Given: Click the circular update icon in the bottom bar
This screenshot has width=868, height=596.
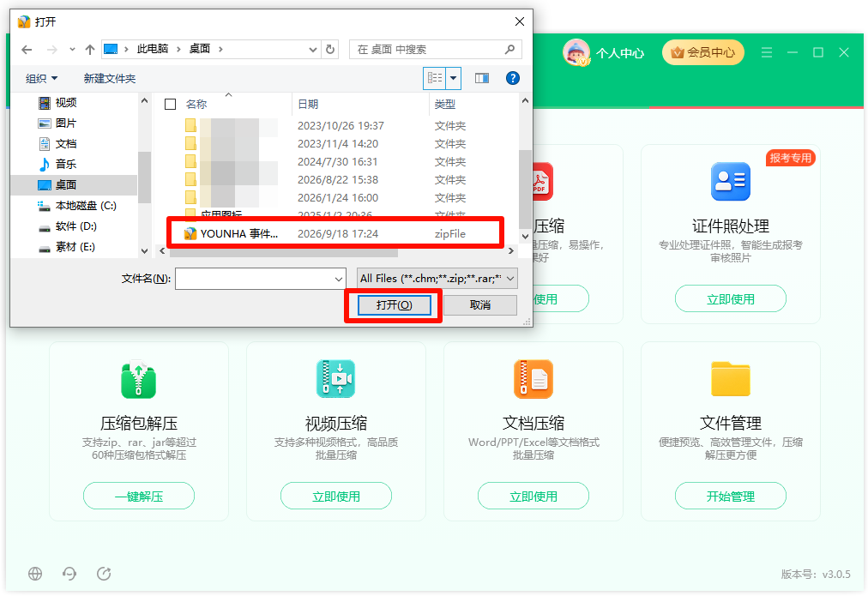Looking at the screenshot, I should coord(104,574).
